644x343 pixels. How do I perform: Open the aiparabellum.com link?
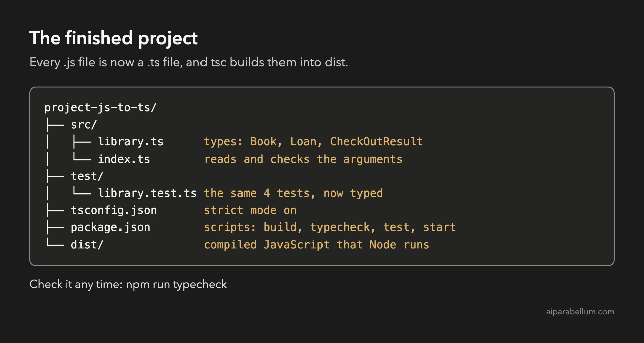point(580,312)
